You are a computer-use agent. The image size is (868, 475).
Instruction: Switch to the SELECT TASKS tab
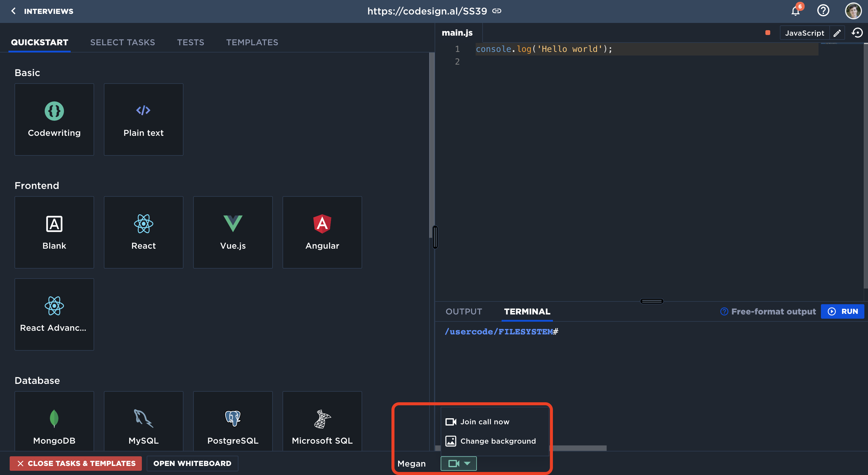123,43
